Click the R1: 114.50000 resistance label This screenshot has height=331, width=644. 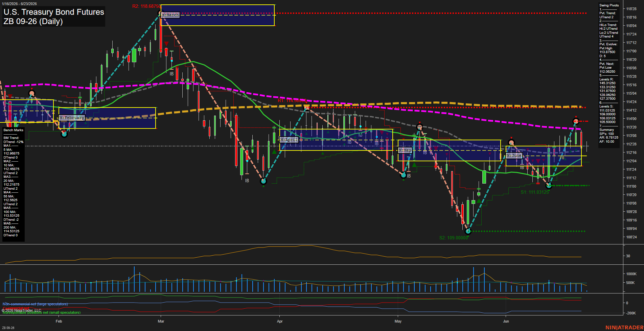[x=292, y=101]
